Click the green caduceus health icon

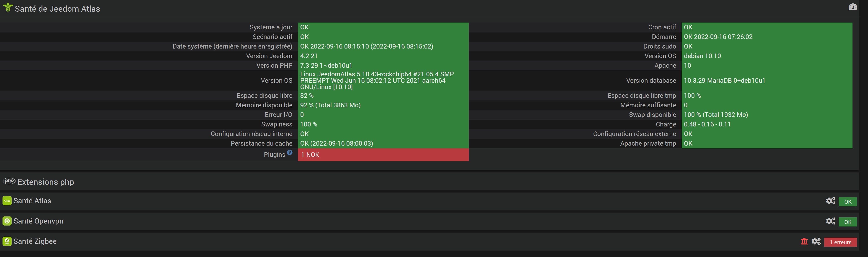[x=8, y=8]
